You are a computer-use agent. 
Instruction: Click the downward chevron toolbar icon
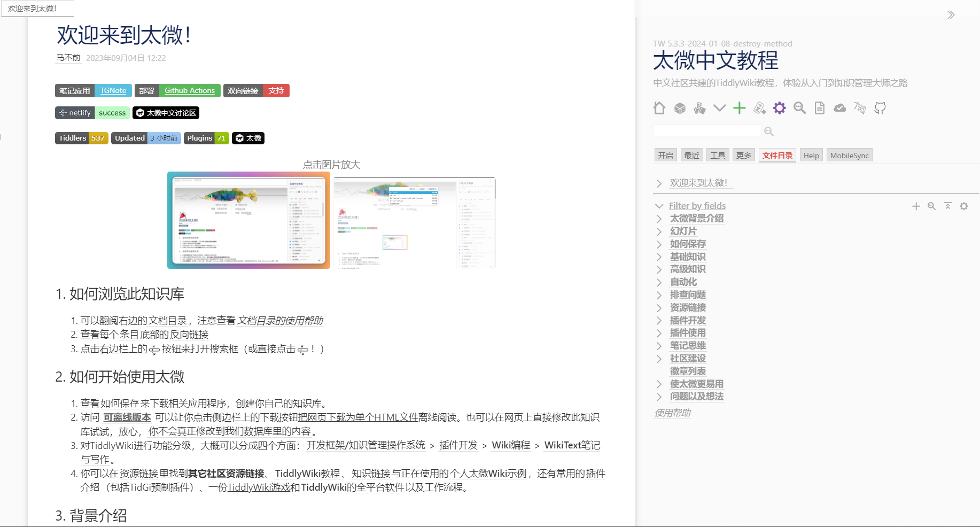(720, 108)
